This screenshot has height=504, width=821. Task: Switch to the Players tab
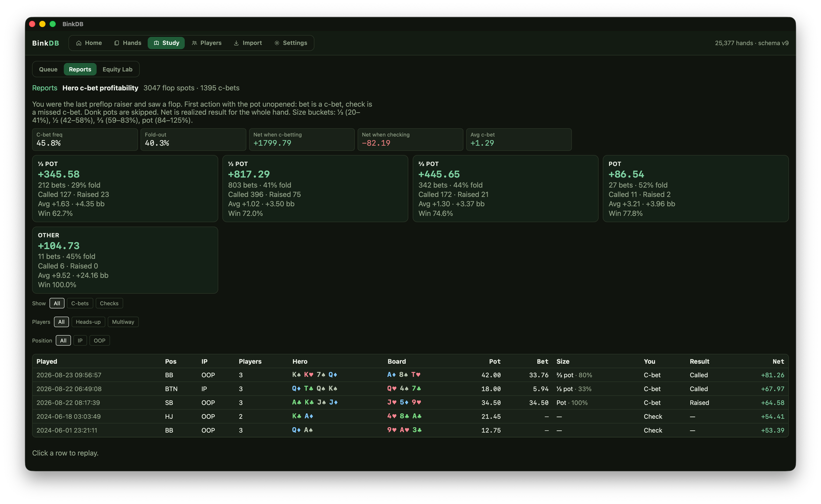pos(206,43)
